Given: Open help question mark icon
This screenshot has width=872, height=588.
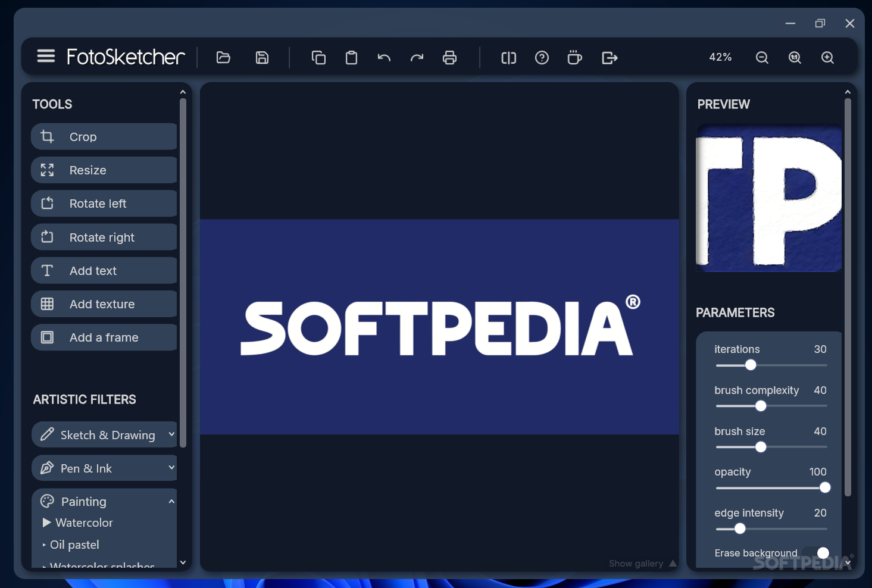Looking at the screenshot, I should click(x=542, y=58).
